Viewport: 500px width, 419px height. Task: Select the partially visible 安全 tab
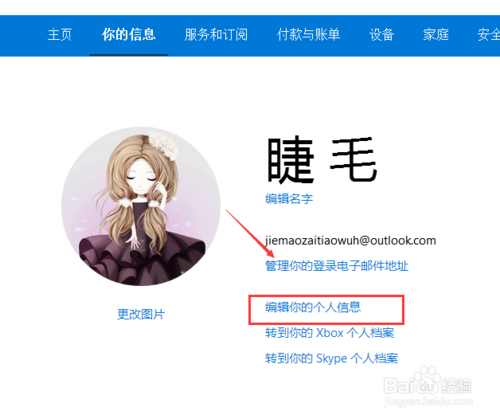pyautogui.click(x=488, y=35)
